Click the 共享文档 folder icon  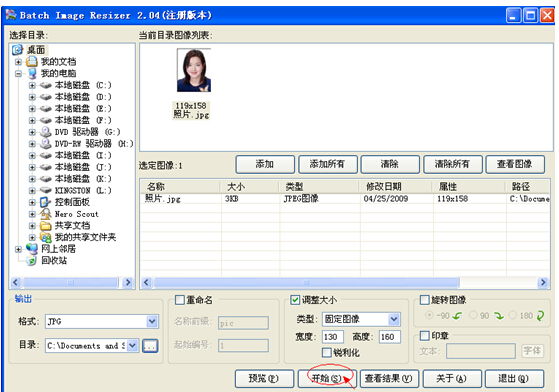pyautogui.click(x=46, y=226)
